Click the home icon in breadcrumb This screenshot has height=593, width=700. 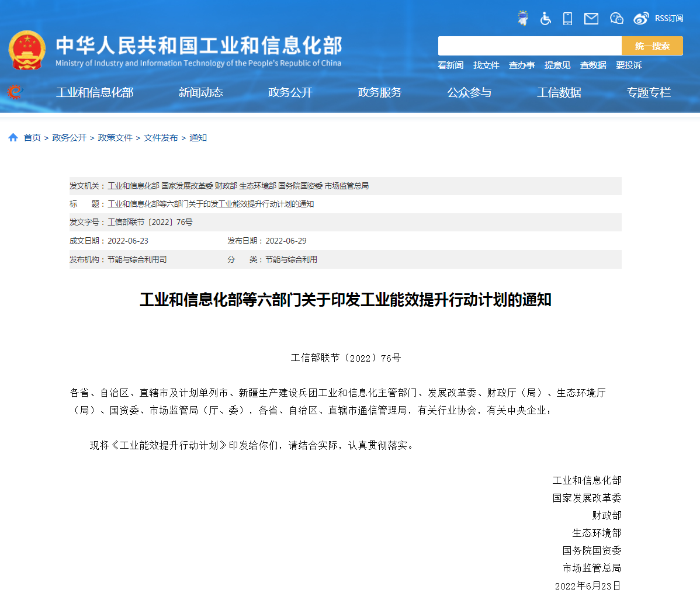(13, 137)
